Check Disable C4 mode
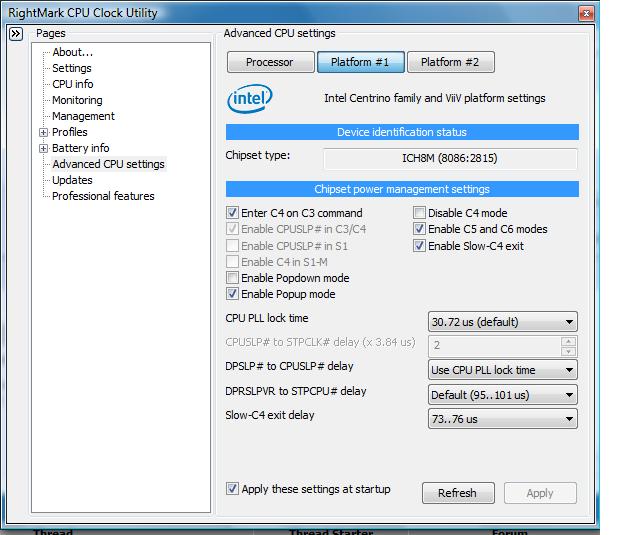This screenshot has width=640, height=535. coord(419,213)
